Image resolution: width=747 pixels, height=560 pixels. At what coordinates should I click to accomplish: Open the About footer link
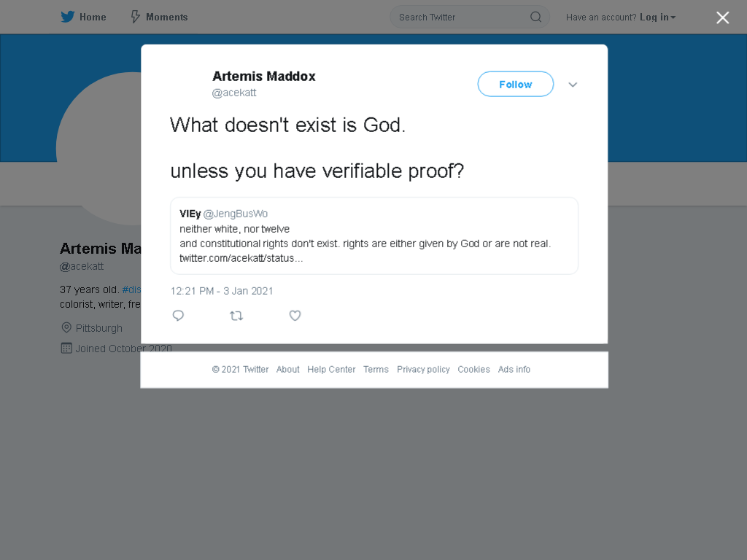287,370
